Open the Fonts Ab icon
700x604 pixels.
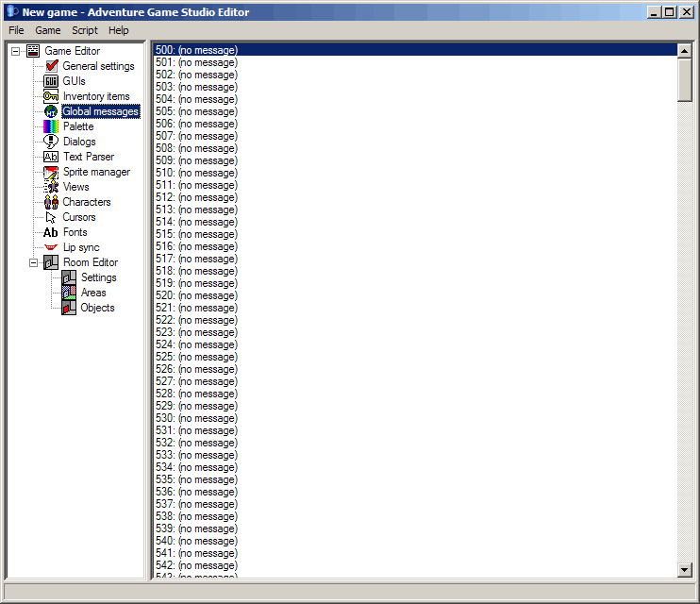coord(51,232)
